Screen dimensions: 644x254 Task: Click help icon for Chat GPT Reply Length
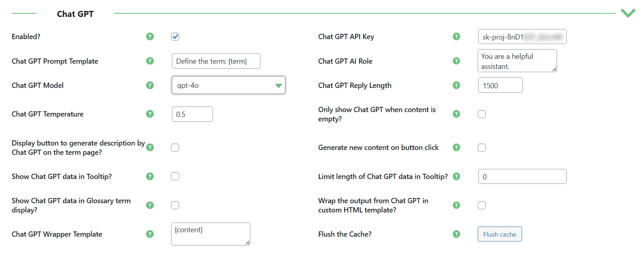point(456,85)
